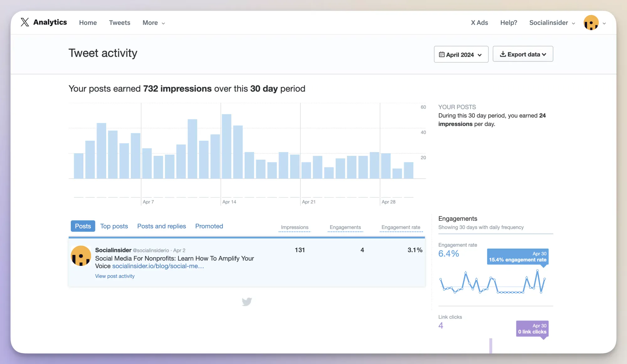The height and width of the screenshot is (364, 627).
Task: Open X Ads link
Action: [479, 23]
